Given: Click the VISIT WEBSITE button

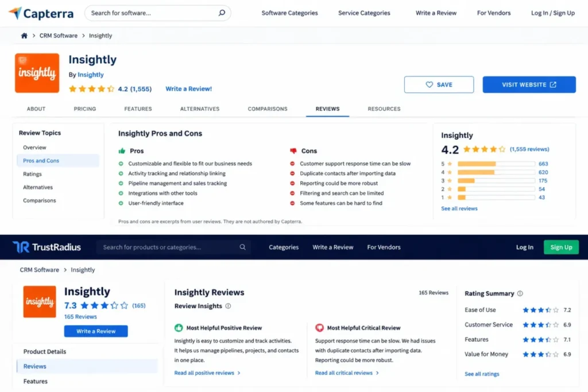Looking at the screenshot, I should pos(529,85).
